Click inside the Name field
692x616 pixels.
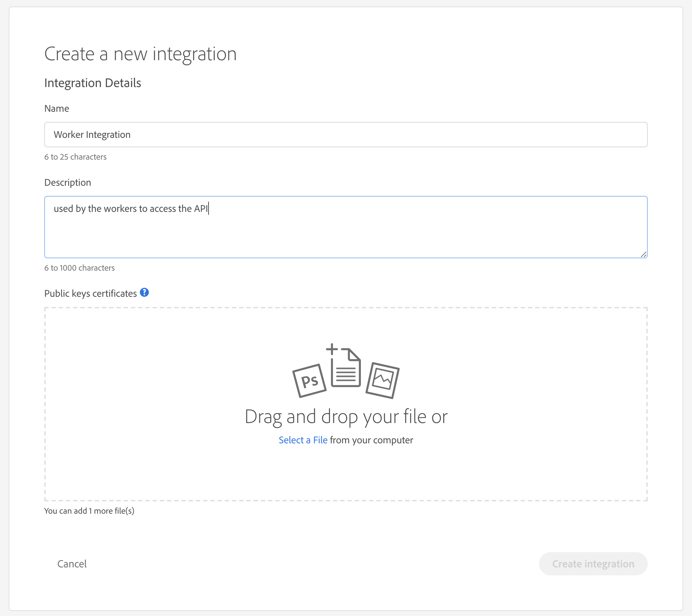[x=345, y=134]
